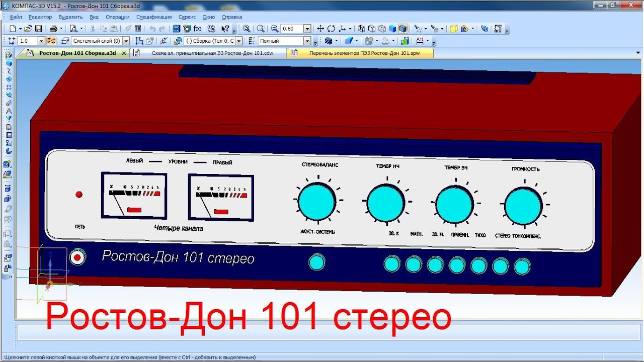Select the Pan view four-arrow icon
Image resolution: width=644 pixels, height=362 pixels.
tap(320, 29)
